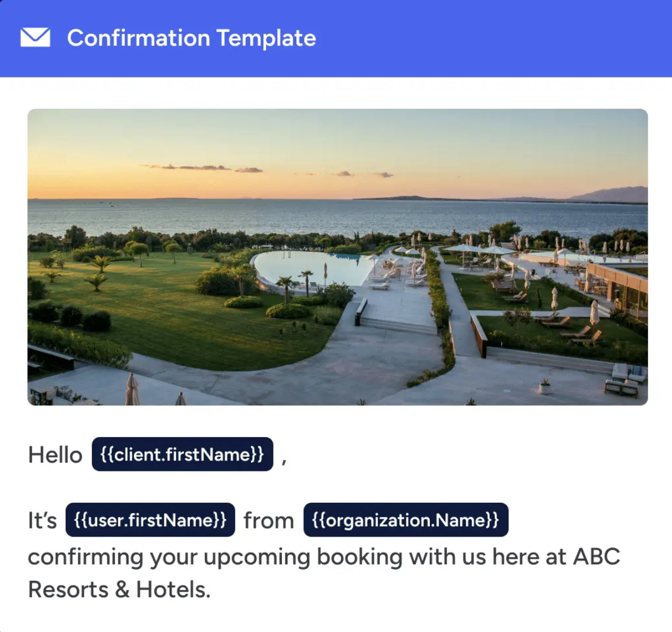Image resolution: width=672 pixels, height=632 pixels.
Task: Select the blue header bar of the template
Action: (x=336, y=38)
